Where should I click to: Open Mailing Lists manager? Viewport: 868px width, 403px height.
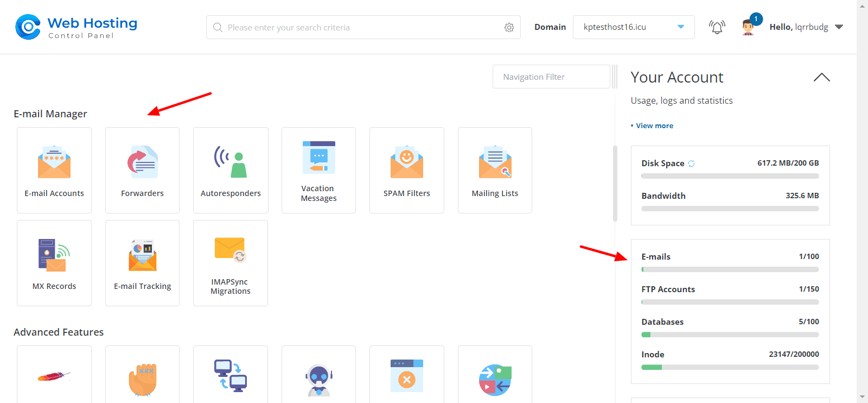tap(495, 170)
